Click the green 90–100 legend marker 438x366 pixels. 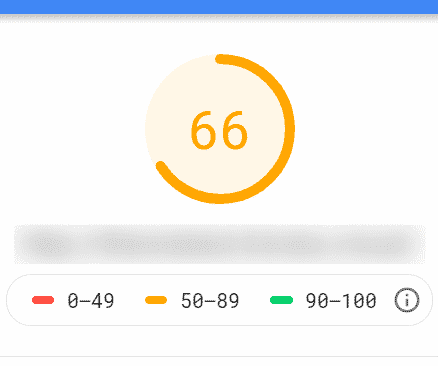pos(282,300)
